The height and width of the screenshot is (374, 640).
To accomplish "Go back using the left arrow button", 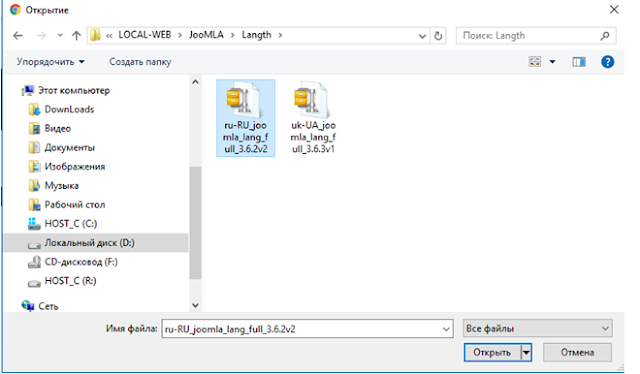I will (x=18, y=36).
